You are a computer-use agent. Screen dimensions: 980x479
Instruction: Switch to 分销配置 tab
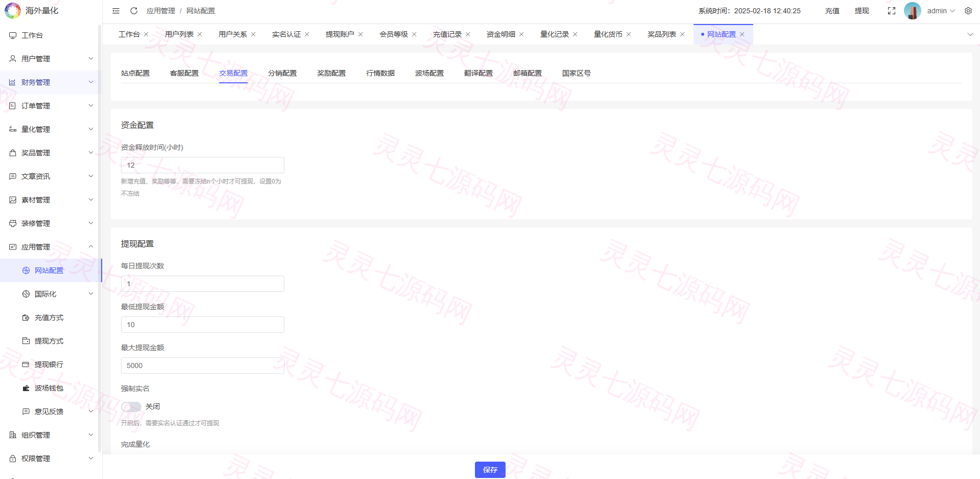(282, 73)
